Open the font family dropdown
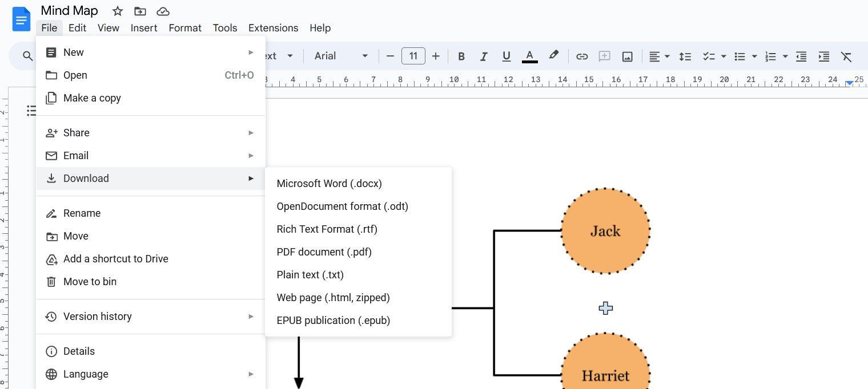This screenshot has height=389, width=868. [340, 56]
